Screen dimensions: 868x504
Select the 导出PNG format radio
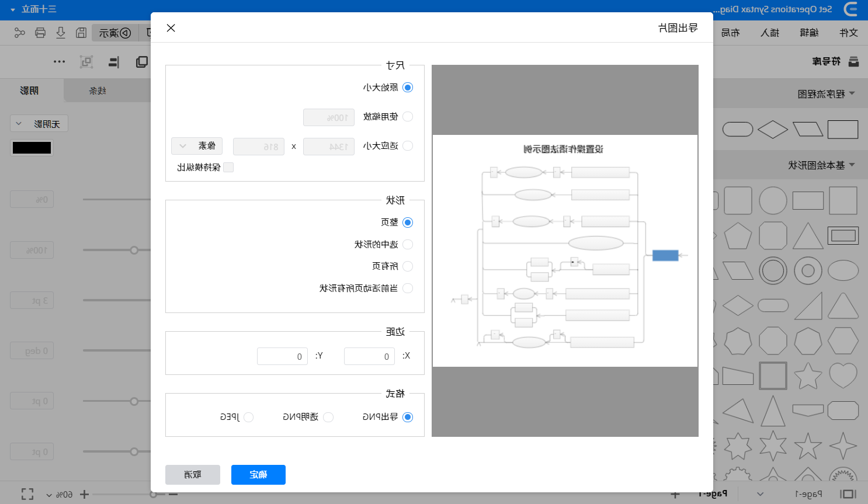(408, 417)
